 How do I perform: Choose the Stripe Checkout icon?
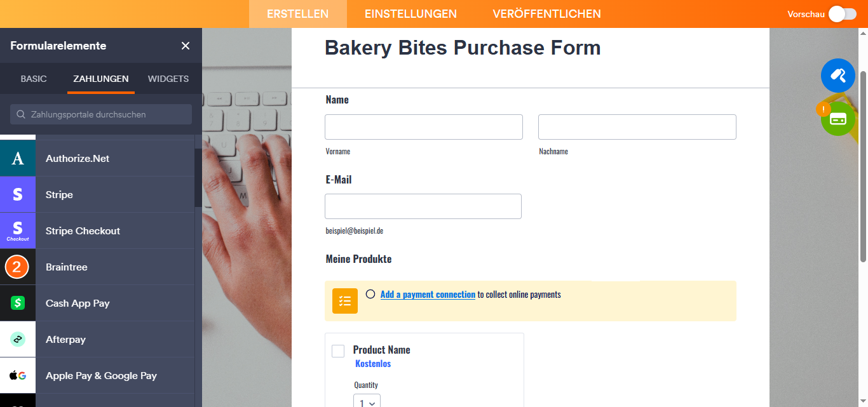(18, 231)
